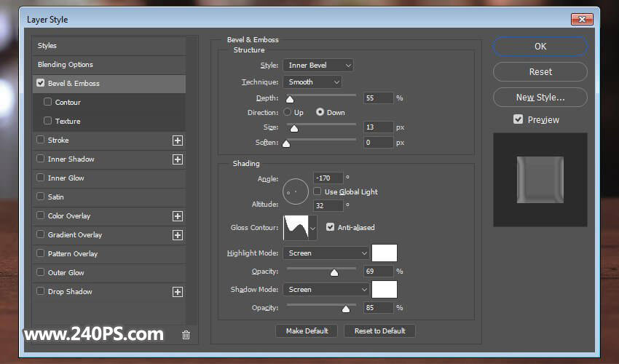This screenshot has height=364, width=619.
Task: Add another Stroke effect with plus icon
Action: (178, 141)
